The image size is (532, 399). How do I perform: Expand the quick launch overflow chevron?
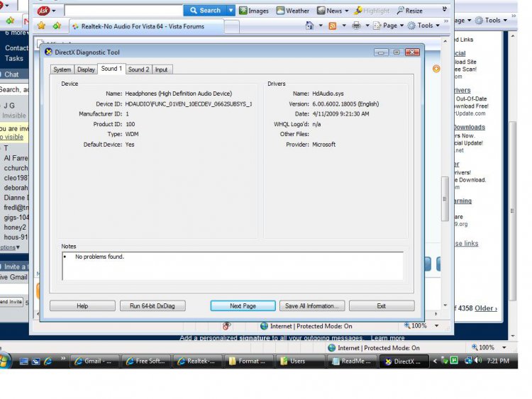coord(63,359)
